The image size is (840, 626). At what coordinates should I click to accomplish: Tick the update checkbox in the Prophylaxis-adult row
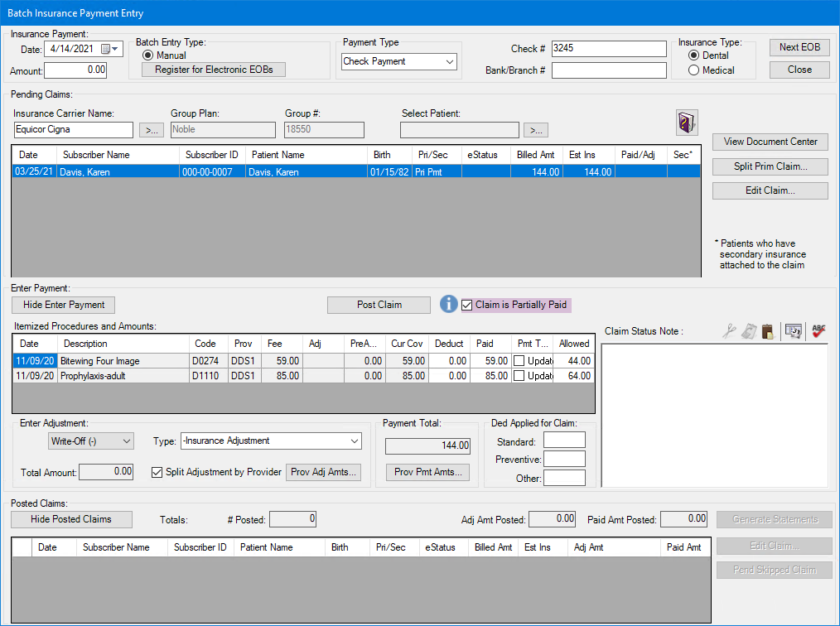point(519,376)
